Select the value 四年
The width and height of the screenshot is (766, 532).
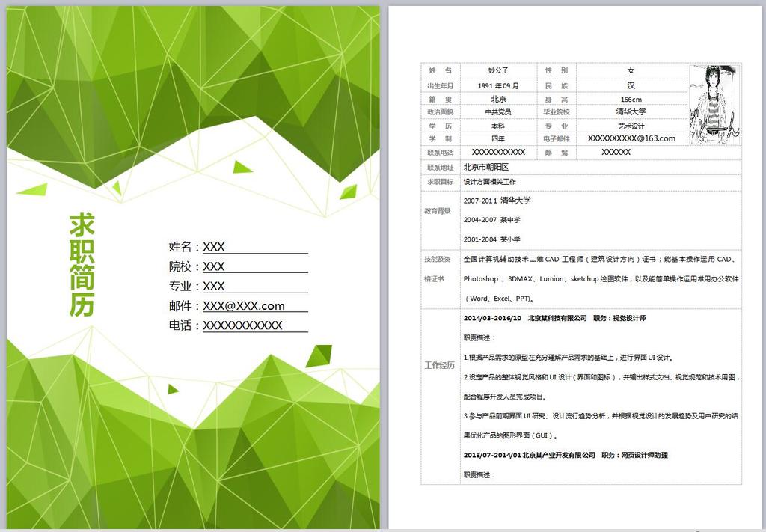click(x=497, y=138)
